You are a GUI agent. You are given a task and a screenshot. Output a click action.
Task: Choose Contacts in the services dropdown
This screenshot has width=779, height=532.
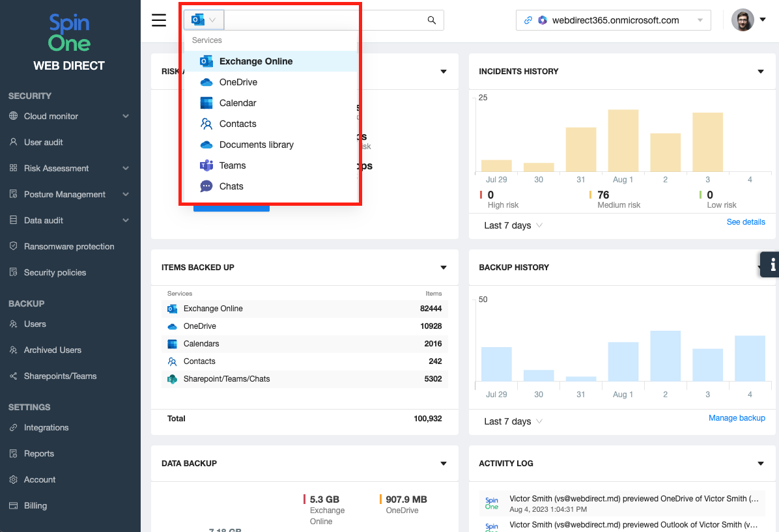point(238,124)
